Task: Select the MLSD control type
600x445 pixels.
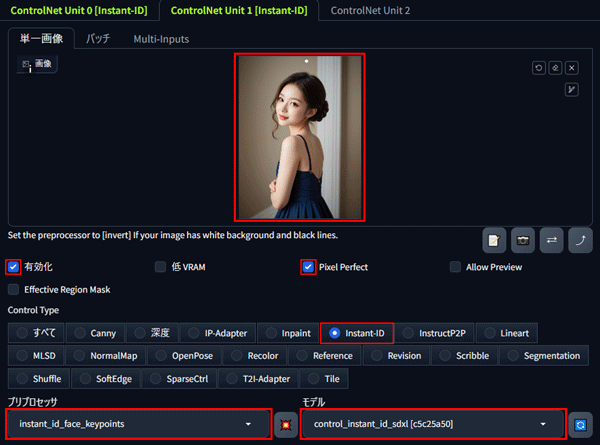Action: (x=36, y=355)
